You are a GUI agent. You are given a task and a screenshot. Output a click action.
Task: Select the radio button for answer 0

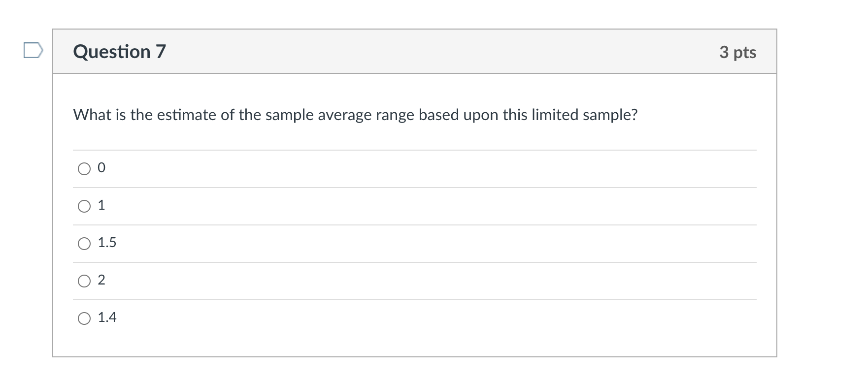pos(84,169)
